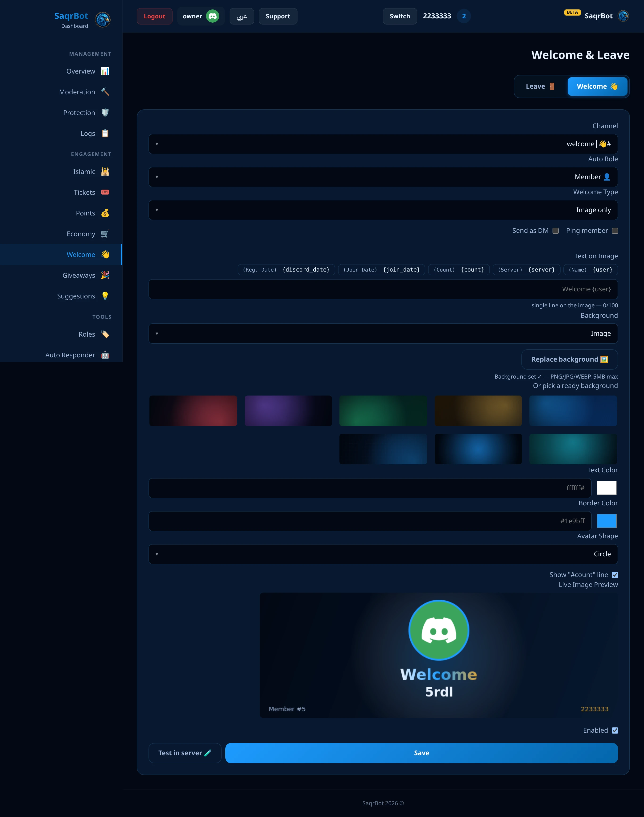Click the Welcome waving hand sidebar icon
Screen dimensions: 644x817
(x=105, y=255)
